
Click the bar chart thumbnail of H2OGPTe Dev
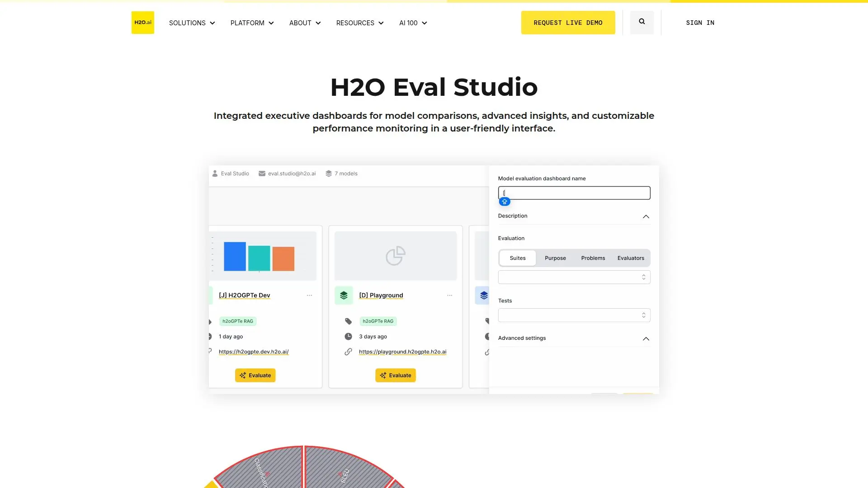coord(263,256)
